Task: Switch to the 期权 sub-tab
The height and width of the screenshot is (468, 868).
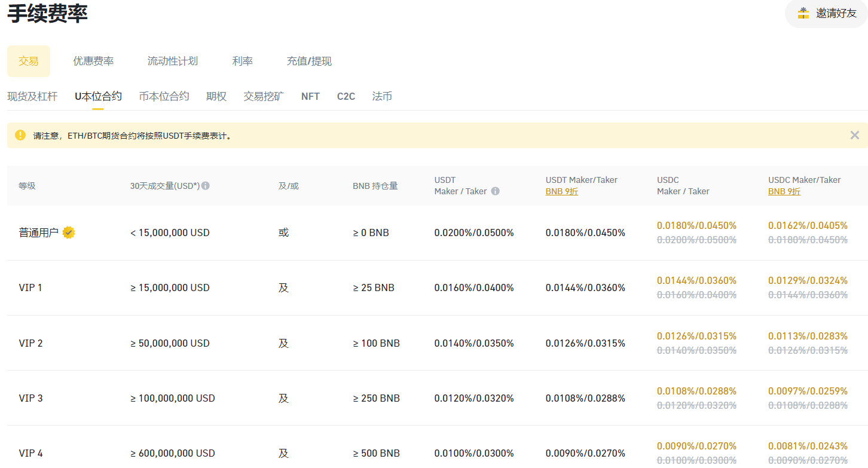Action: 216,96
